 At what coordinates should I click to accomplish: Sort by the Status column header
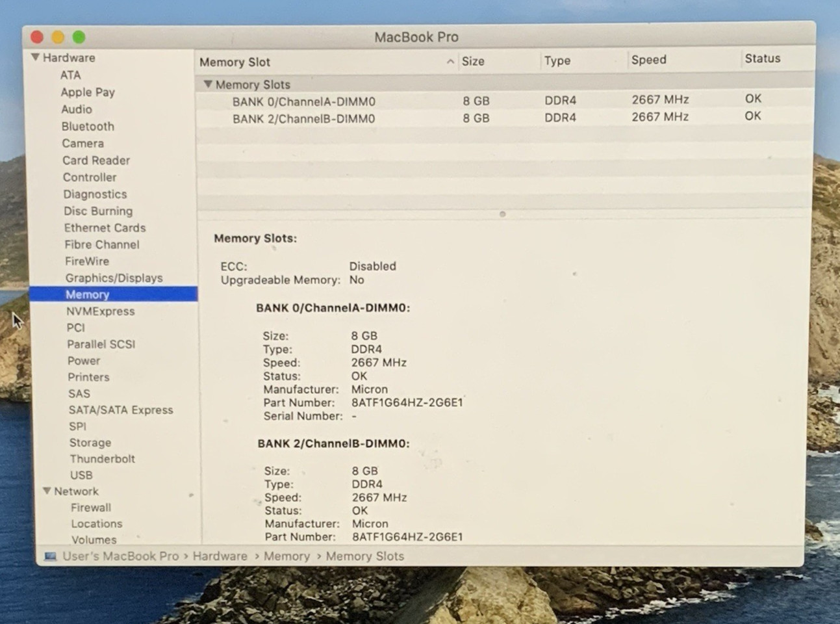763,58
